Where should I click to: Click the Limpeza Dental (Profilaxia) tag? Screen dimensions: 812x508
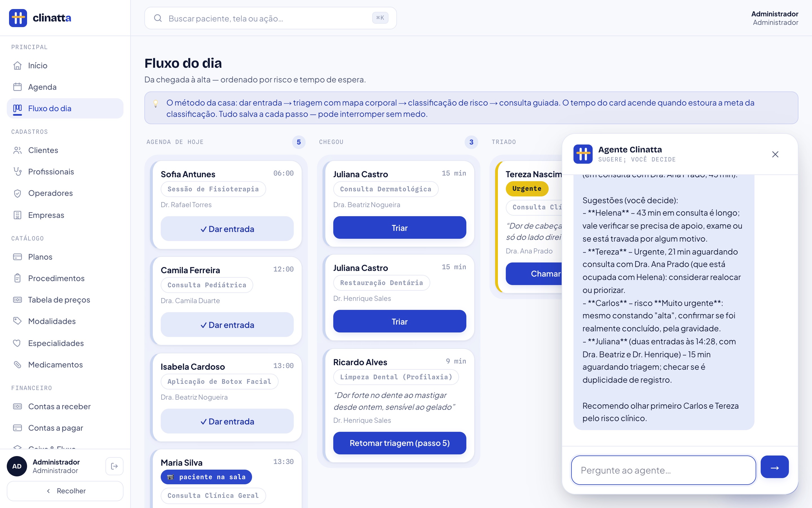(396, 377)
